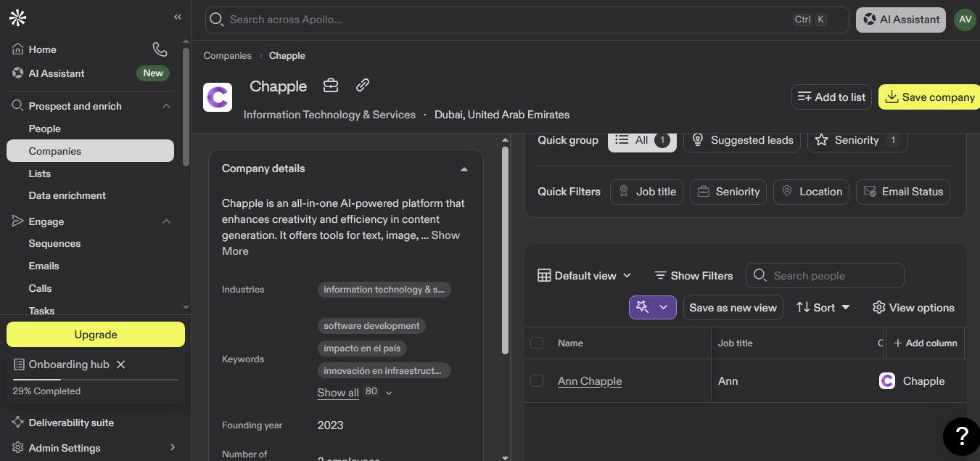Image resolution: width=980 pixels, height=461 pixels.
Task: Click the Chapple company logo
Action: [218, 97]
